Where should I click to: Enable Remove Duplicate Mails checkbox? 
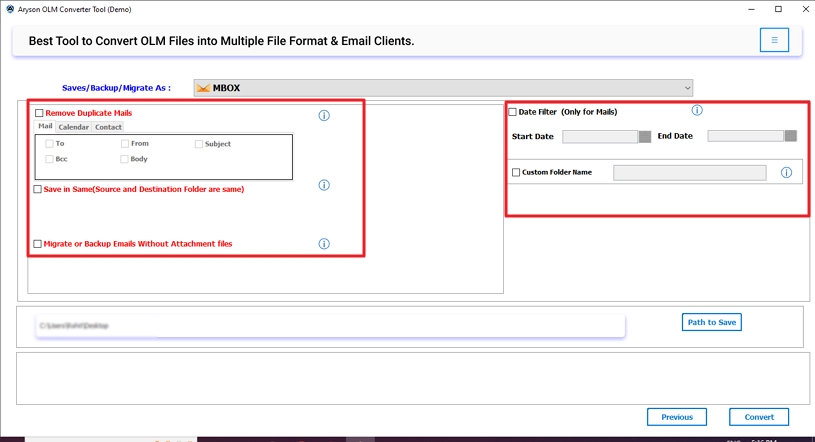tap(39, 113)
